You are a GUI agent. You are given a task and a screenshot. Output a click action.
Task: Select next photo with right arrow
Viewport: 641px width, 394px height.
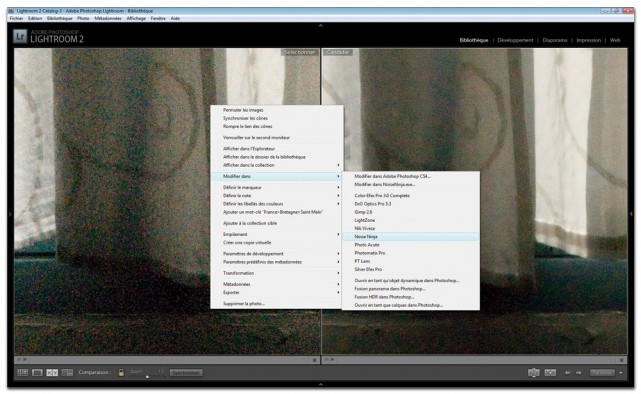578,372
